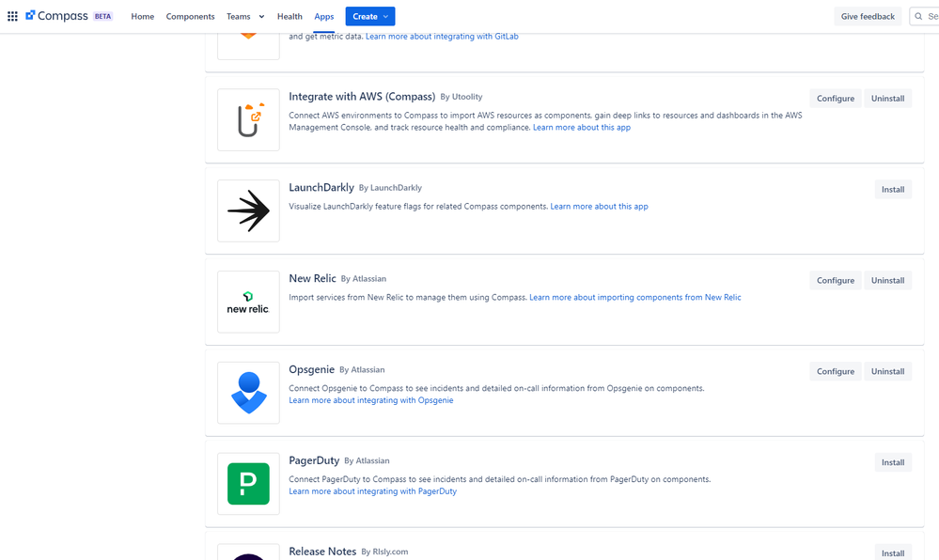The width and height of the screenshot is (939, 560).
Task: Open the PagerDuty integration learn more link
Action: 370,490
